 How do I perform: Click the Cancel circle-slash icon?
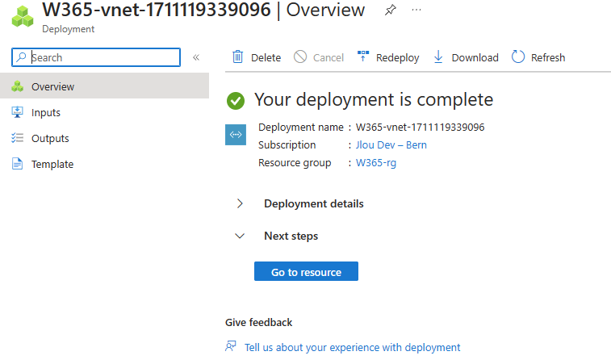tap(300, 56)
